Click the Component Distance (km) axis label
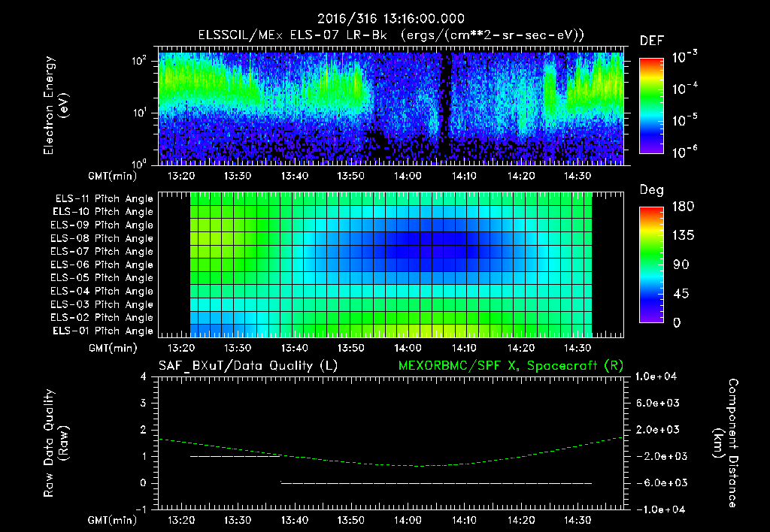The image size is (770, 532). pyautogui.click(x=726, y=443)
